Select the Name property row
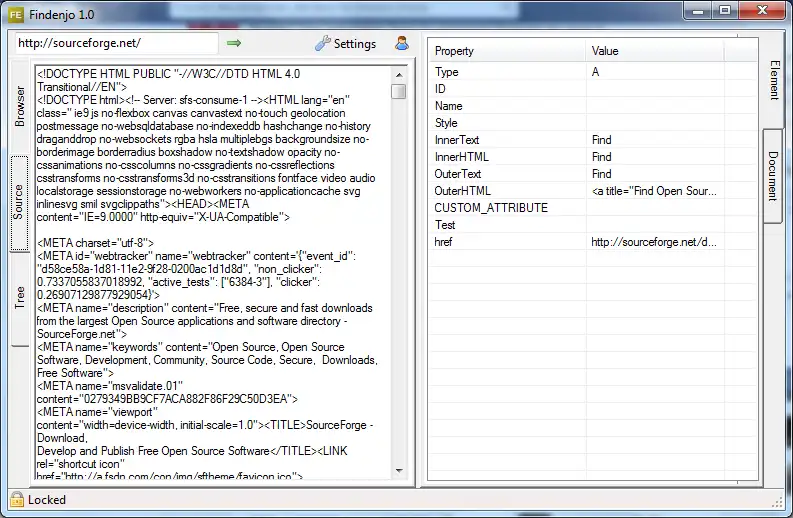 (593, 106)
